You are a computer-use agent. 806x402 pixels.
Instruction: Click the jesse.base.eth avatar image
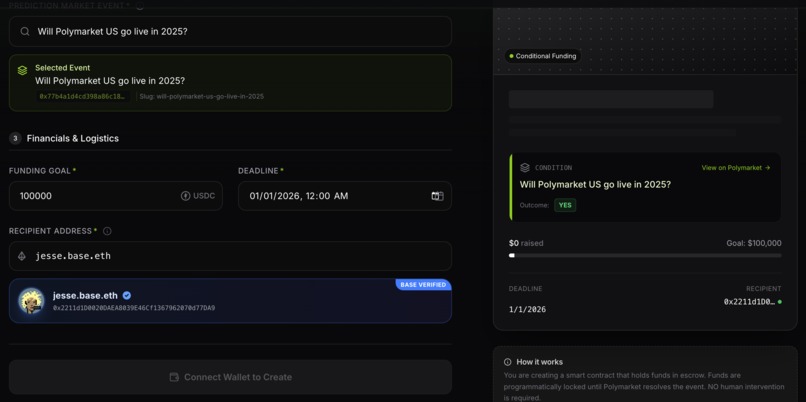pyautogui.click(x=31, y=301)
